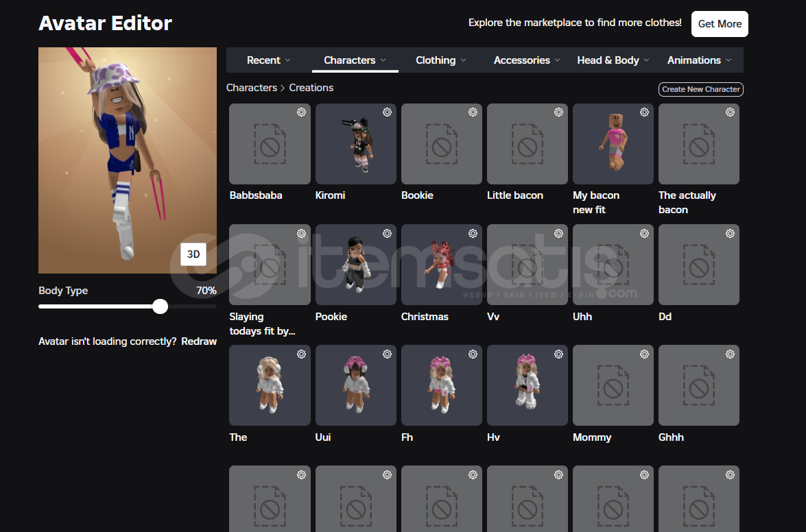Viewport: 806px width, 532px height.
Task: Click Creations breadcrumb link
Action: coord(311,88)
